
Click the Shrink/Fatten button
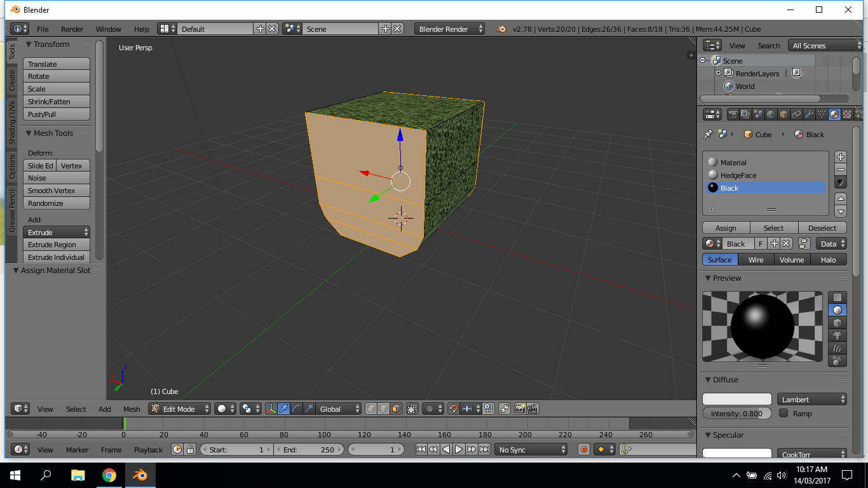(x=57, y=102)
